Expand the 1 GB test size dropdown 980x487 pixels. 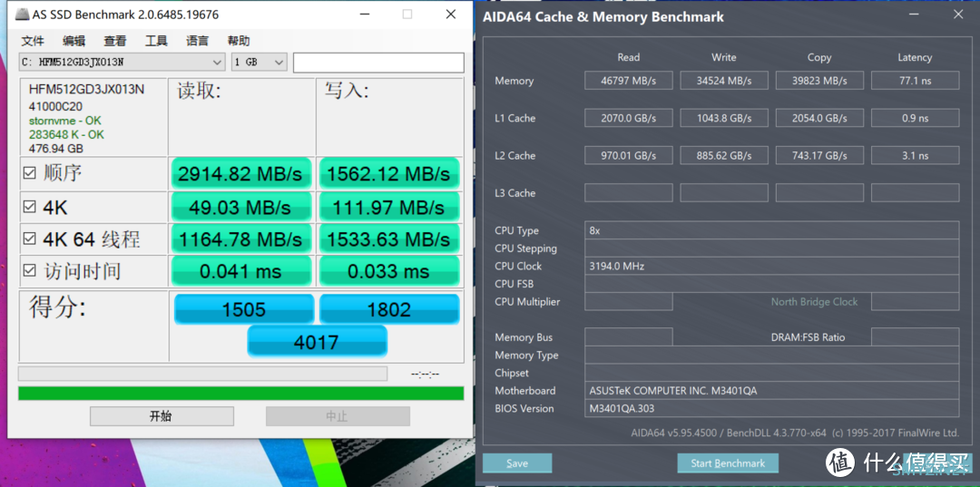[259, 63]
